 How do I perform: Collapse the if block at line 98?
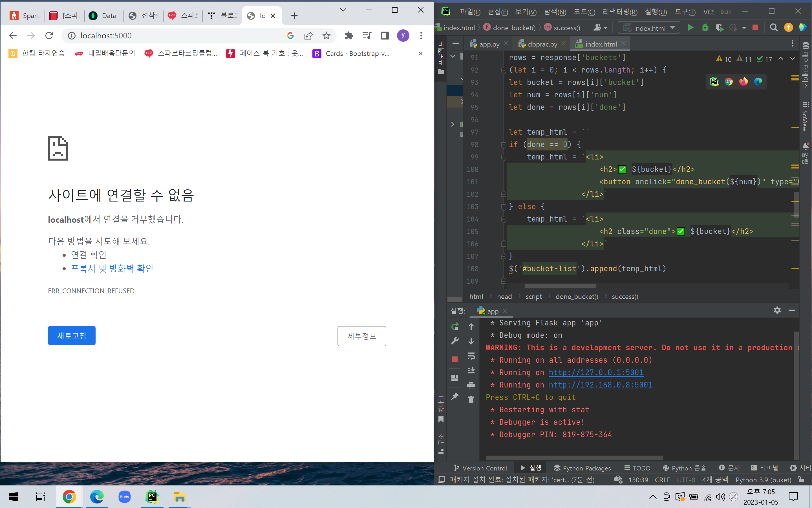tap(504, 145)
